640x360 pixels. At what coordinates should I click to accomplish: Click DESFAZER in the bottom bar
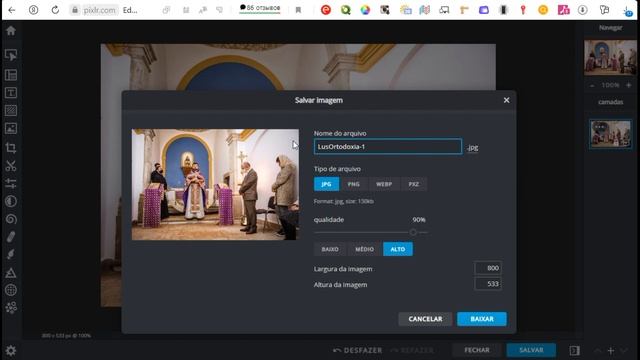point(358,350)
